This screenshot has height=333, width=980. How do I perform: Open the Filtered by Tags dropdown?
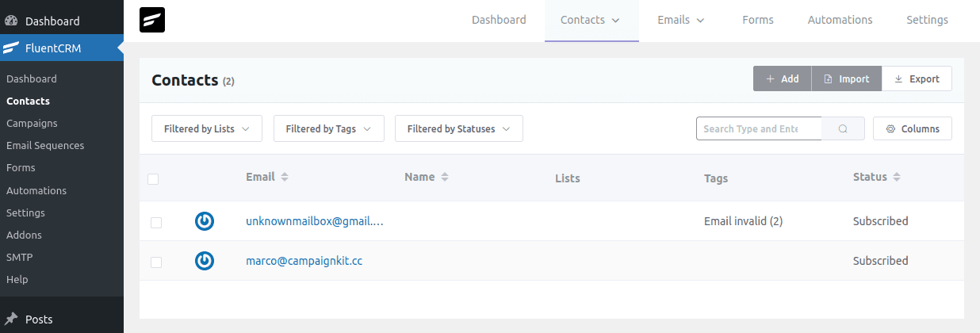(329, 128)
